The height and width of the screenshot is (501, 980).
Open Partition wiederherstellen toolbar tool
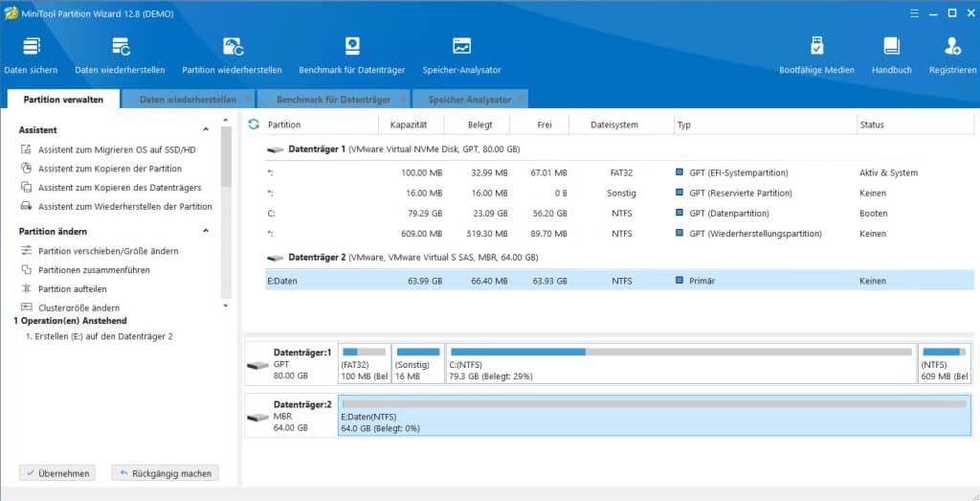click(x=232, y=56)
